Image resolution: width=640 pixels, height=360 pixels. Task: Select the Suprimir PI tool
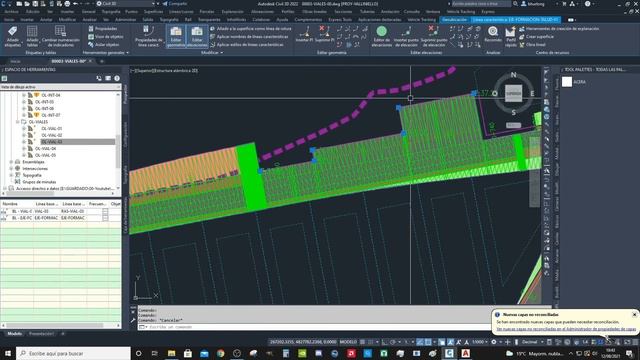click(x=324, y=34)
